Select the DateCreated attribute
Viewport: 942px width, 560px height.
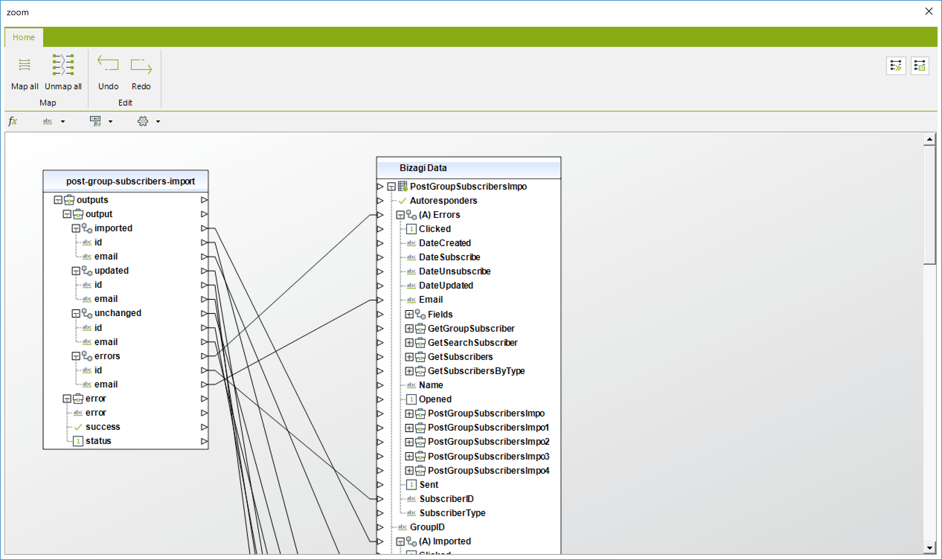445,243
